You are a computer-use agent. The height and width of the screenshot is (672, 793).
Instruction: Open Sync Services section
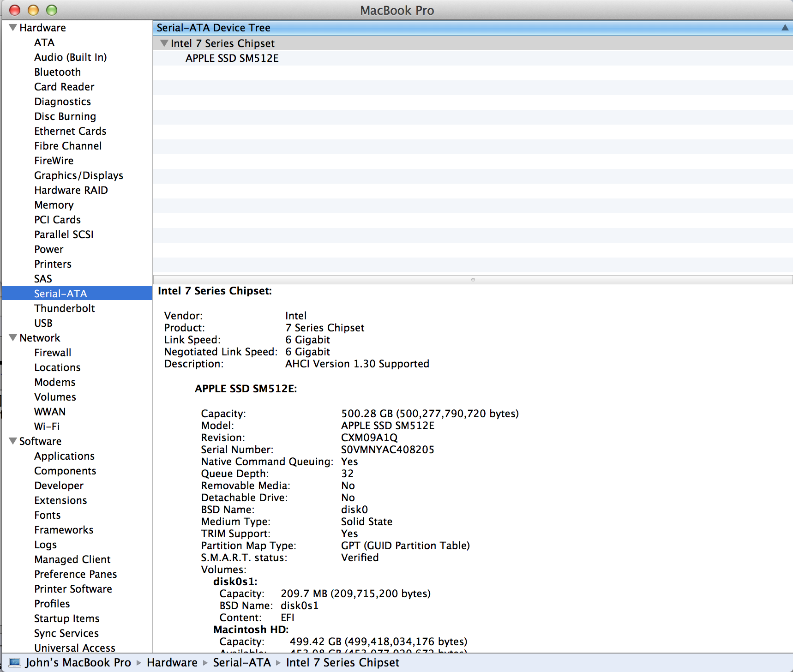point(66,633)
